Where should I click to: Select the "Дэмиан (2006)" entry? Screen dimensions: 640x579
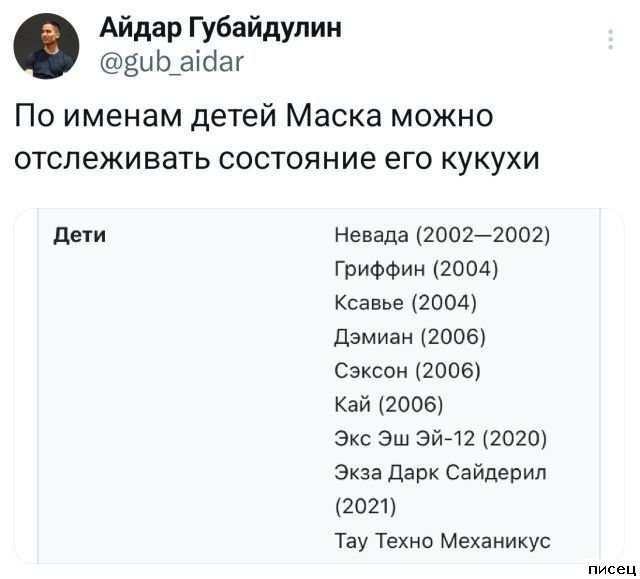tap(411, 337)
